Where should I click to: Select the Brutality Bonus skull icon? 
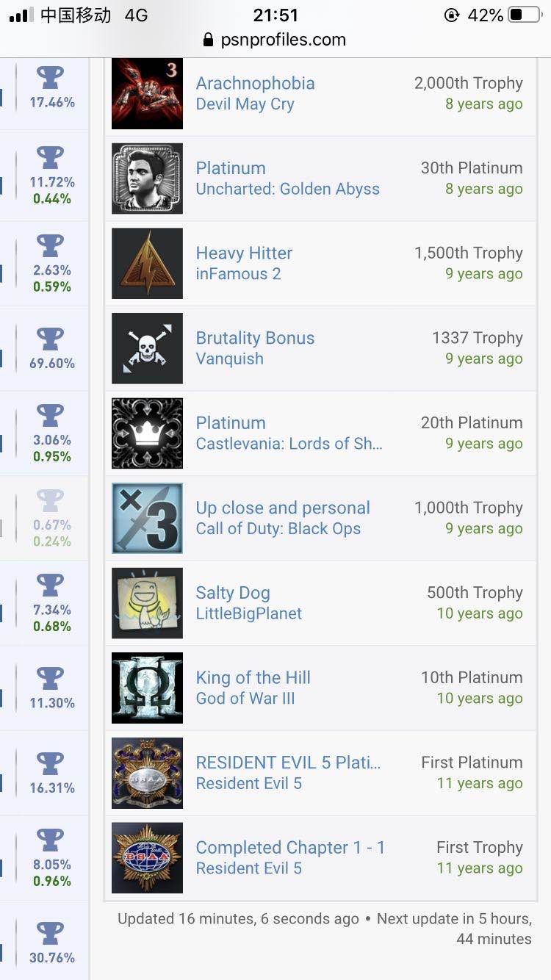point(147,348)
